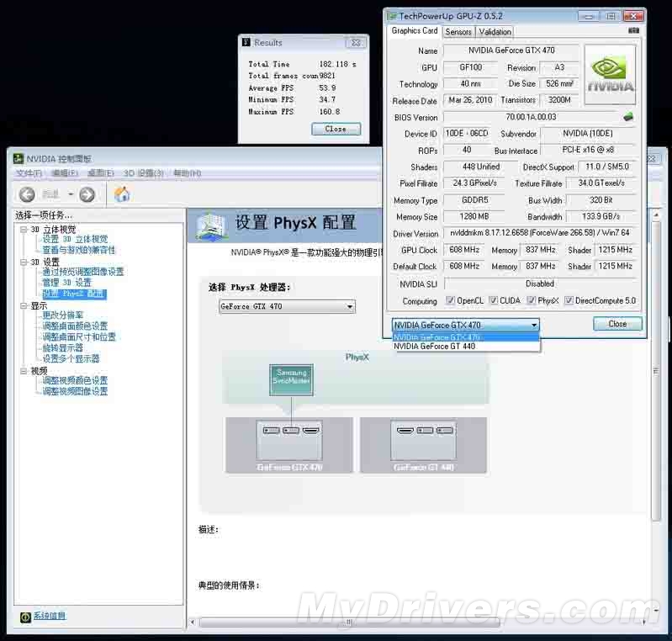Open the back history dropdown arrow
672x641 pixels.
coord(71,194)
